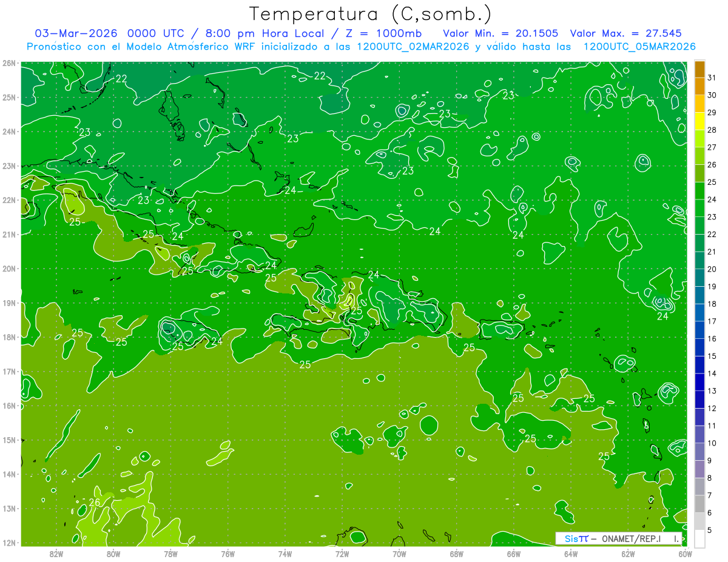The height and width of the screenshot is (562, 728).
Task: Click the legend swatch between 30 and 31
Action: click(699, 87)
